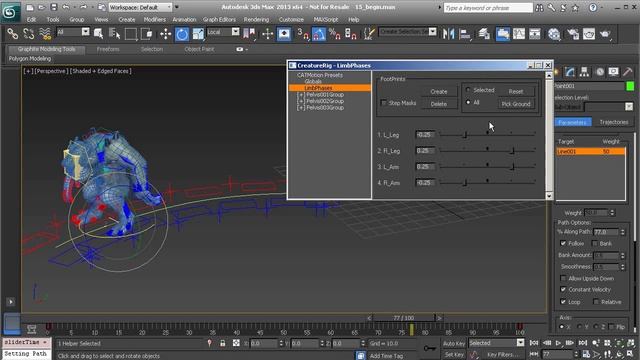640x360 pixels.
Task: Go to the start of animation
Action: [534, 343]
